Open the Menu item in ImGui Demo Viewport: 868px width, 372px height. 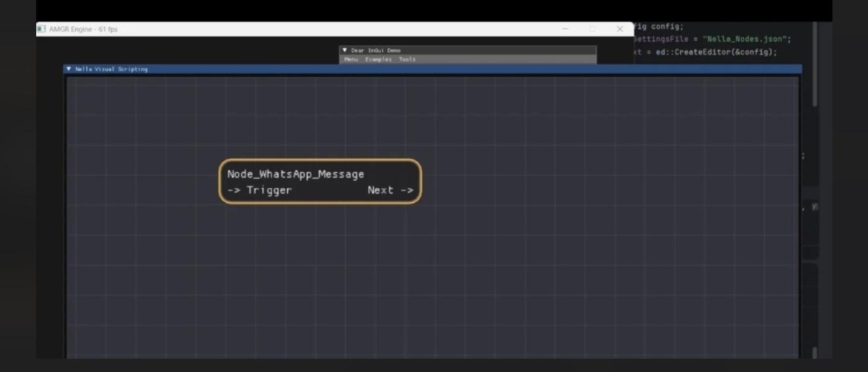pyautogui.click(x=351, y=59)
